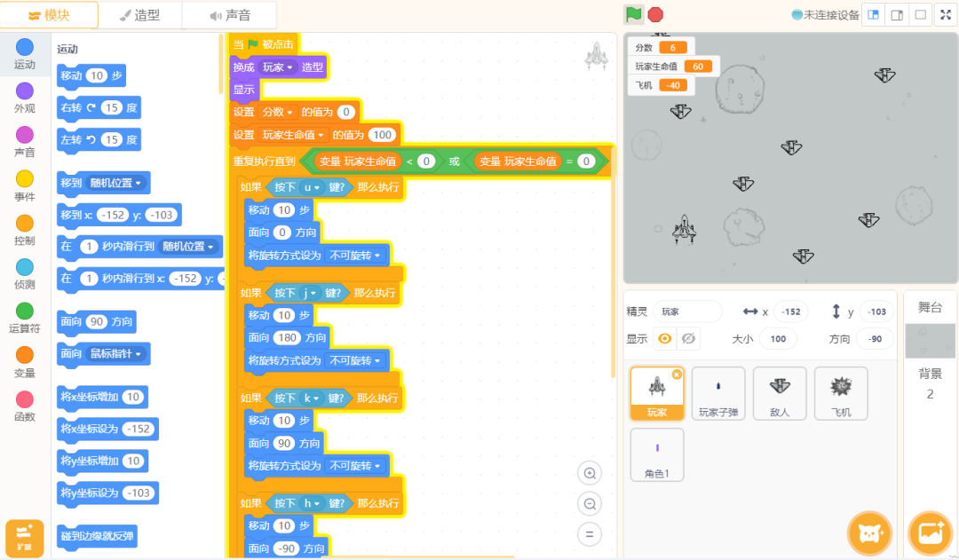The image size is (959, 560).
Task: Select the 敌人 sprite thumbnail
Action: click(x=780, y=394)
